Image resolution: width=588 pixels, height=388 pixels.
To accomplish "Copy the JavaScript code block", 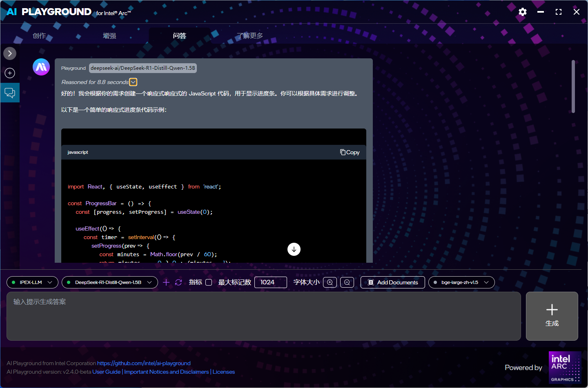I will pyautogui.click(x=350, y=152).
